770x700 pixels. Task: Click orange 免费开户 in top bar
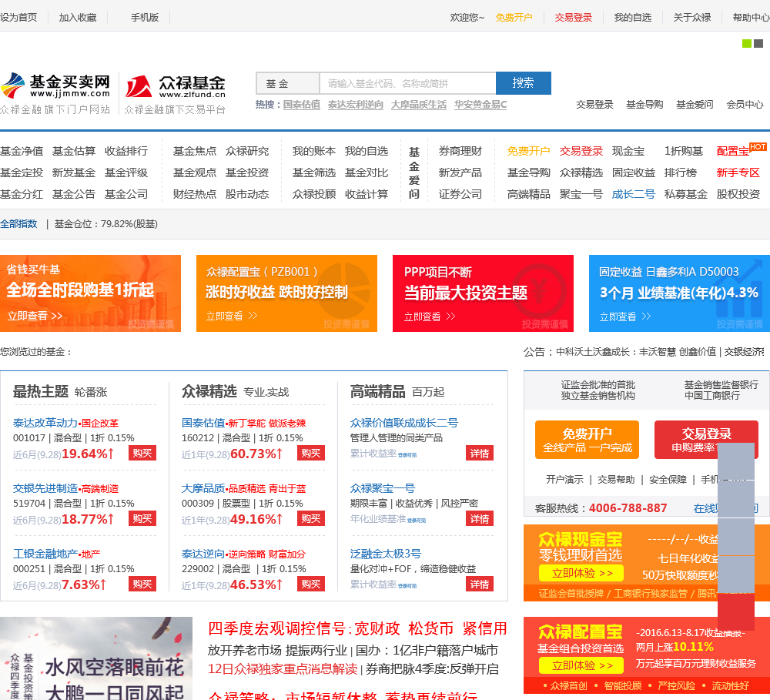pos(514,18)
